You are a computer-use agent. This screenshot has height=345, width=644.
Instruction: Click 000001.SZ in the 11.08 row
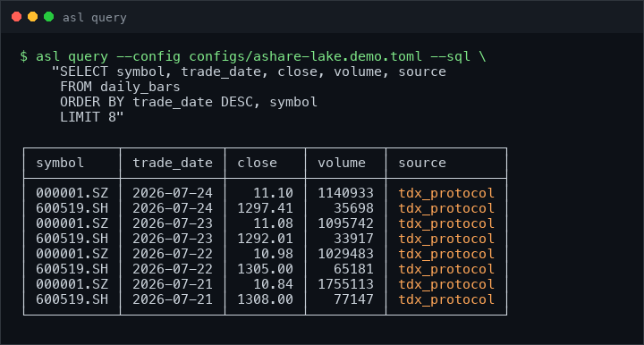(x=72, y=223)
